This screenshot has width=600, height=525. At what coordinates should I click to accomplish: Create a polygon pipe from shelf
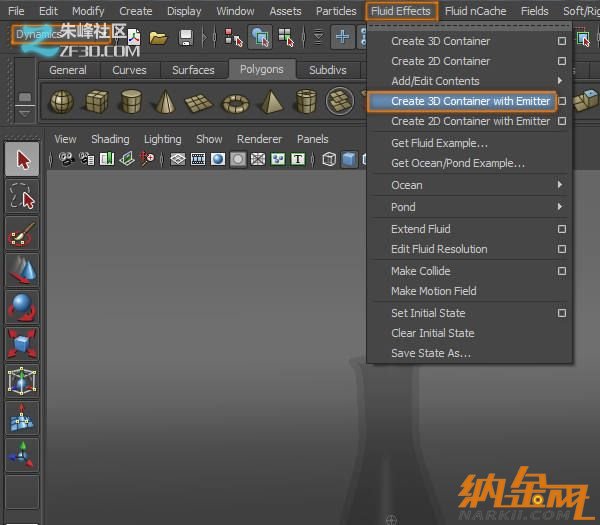point(306,101)
